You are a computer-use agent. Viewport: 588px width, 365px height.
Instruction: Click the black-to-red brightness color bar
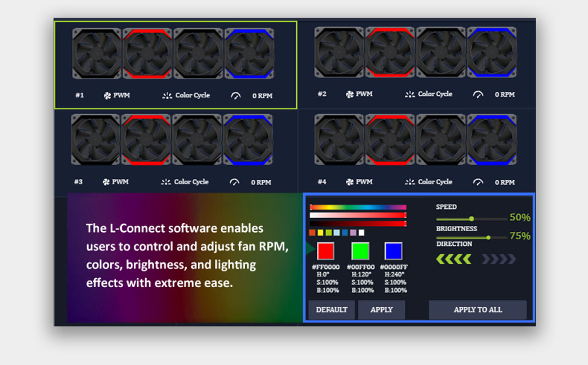click(358, 224)
